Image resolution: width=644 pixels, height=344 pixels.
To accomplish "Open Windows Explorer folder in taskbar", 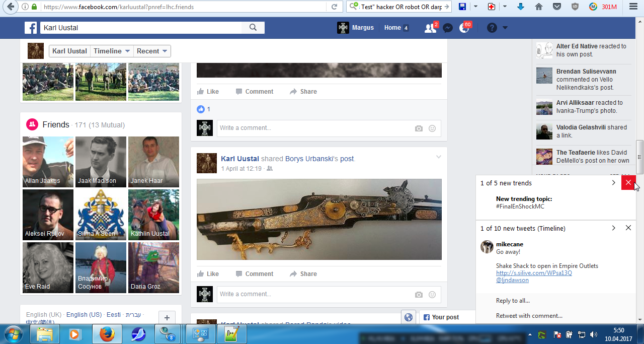I will pyautogui.click(x=45, y=334).
